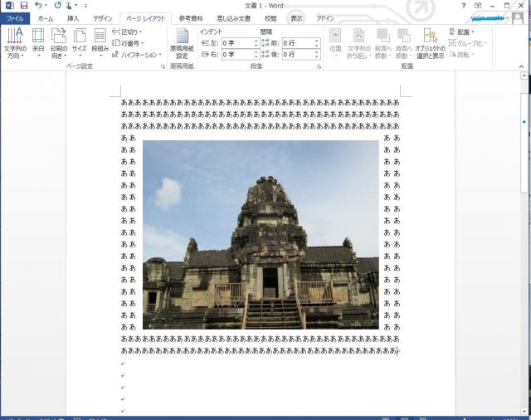Open the Size (サイズ) button
This screenshot has height=420, width=531.
coord(80,43)
